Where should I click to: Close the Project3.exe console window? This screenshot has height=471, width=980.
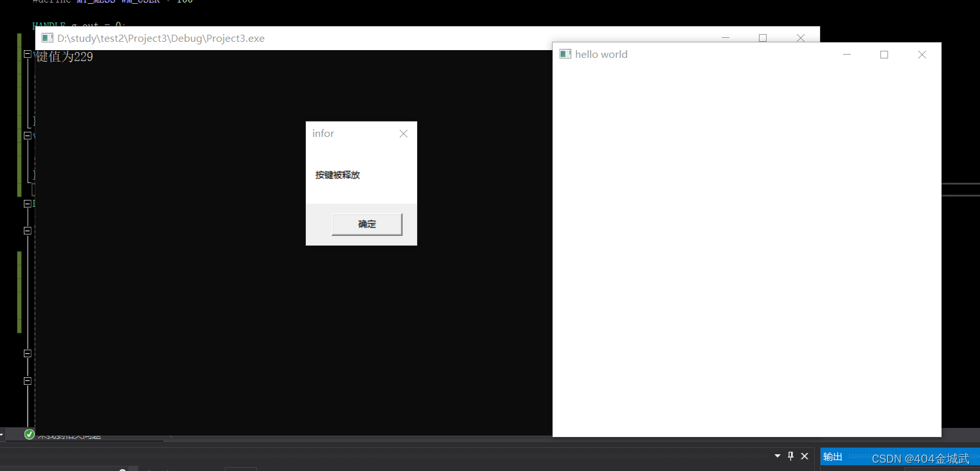(x=801, y=38)
